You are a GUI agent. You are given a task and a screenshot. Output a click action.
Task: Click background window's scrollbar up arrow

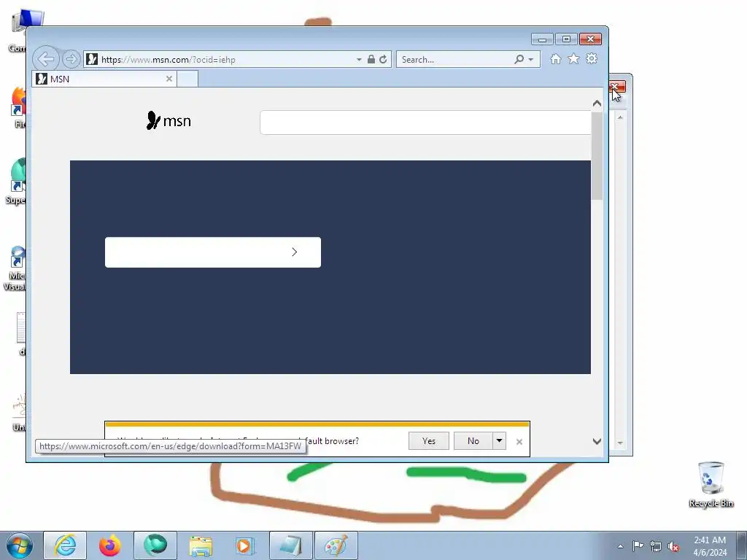click(620, 117)
